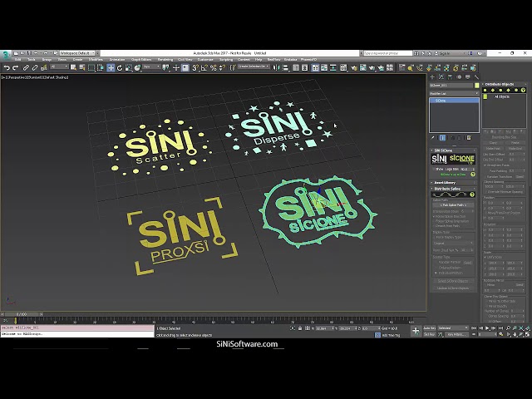Open the Tools menu

click(32, 60)
